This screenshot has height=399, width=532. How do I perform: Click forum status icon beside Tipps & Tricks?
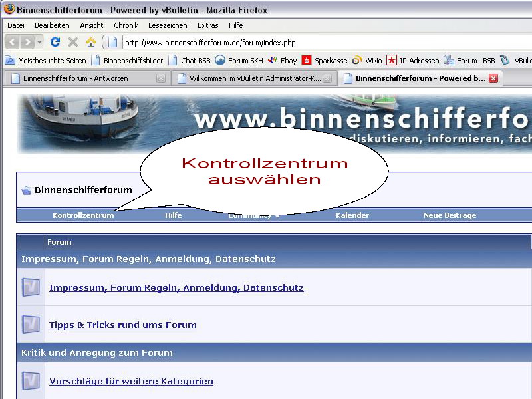tap(31, 325)
